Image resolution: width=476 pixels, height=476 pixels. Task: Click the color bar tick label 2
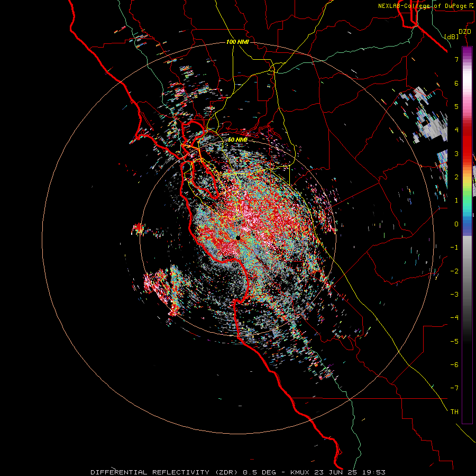456,177
